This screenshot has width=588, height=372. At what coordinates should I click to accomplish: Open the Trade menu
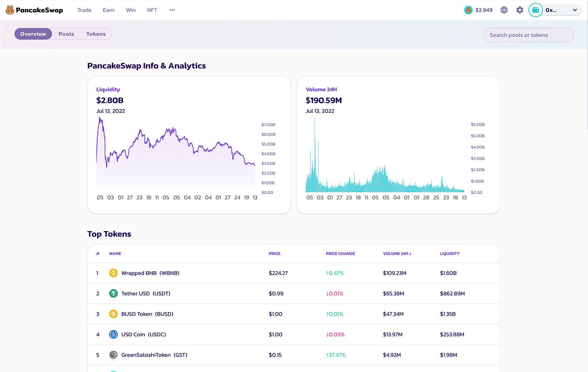(84, 10)
